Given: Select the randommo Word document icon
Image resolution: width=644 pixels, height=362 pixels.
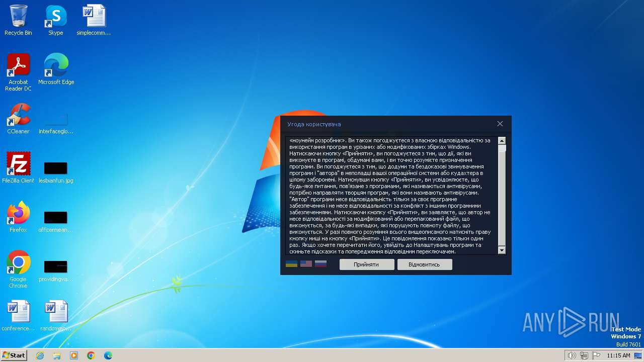Looking at the screenshot, I should 56,316.
